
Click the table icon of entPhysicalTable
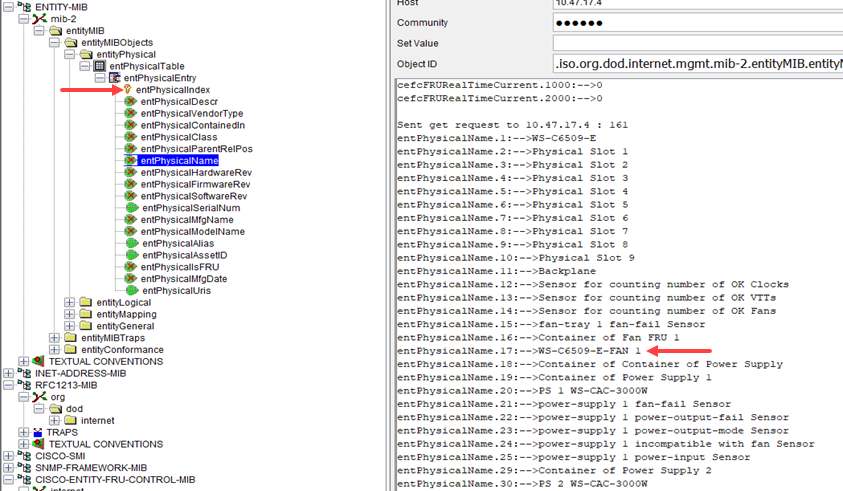click(x=100, y=66)
